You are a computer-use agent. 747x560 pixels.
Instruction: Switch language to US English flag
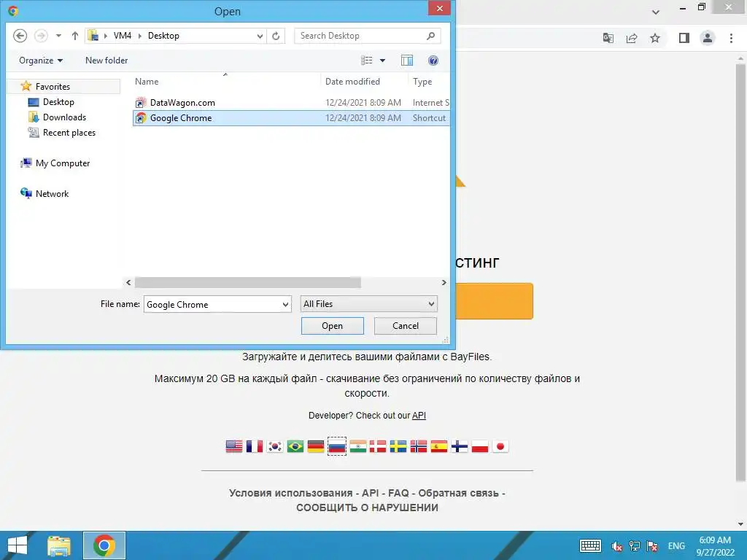(x=234, y=446)
